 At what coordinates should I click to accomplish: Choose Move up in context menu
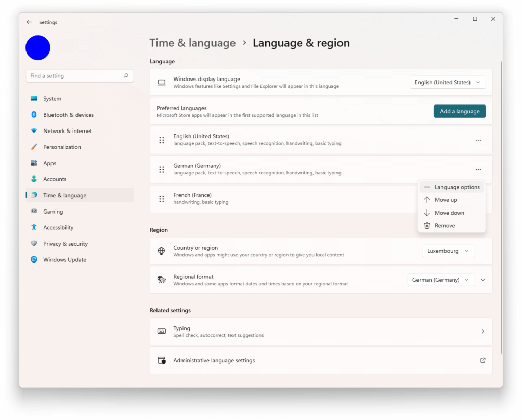pyautogui.click(x=452, y=200)
